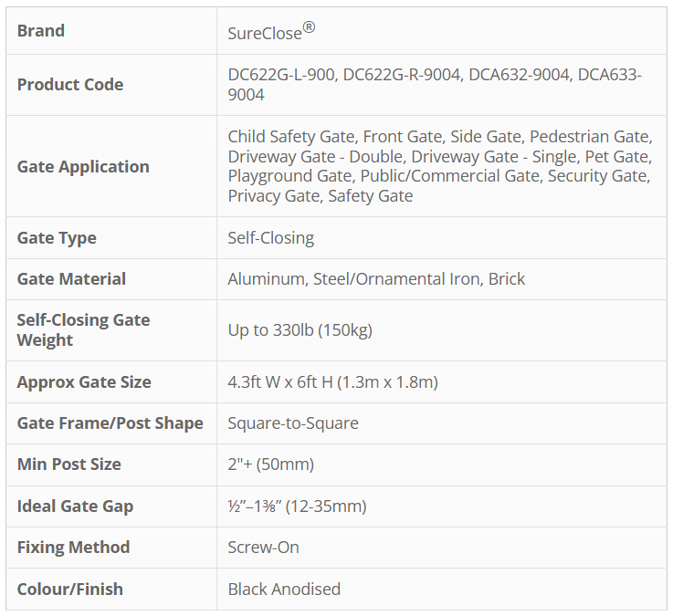Viewport: 673px width, 616px height.
Task: Click the Approx Gate Size label
Action: pyautogui.click(x=84, y=381)
